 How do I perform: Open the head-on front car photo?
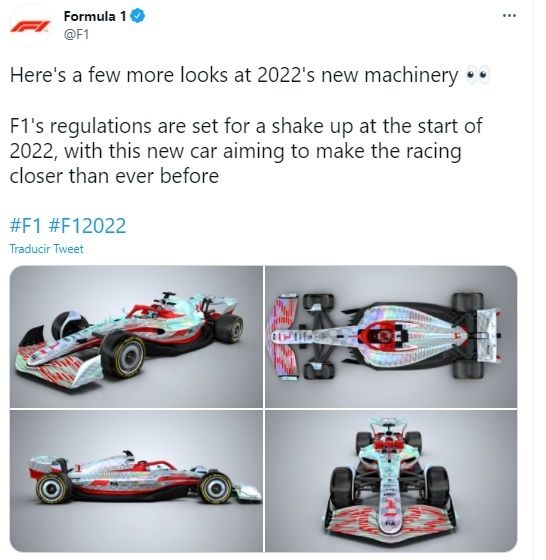click(391, 481)
